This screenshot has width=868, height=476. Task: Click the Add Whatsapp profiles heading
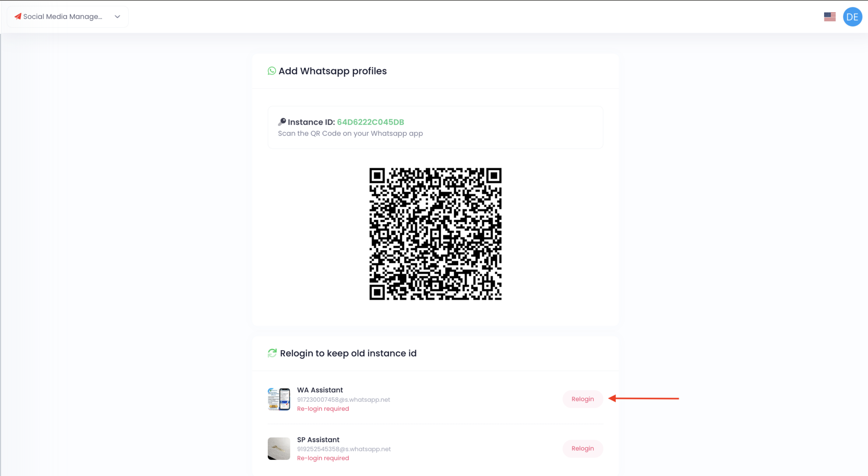point(332,71)
